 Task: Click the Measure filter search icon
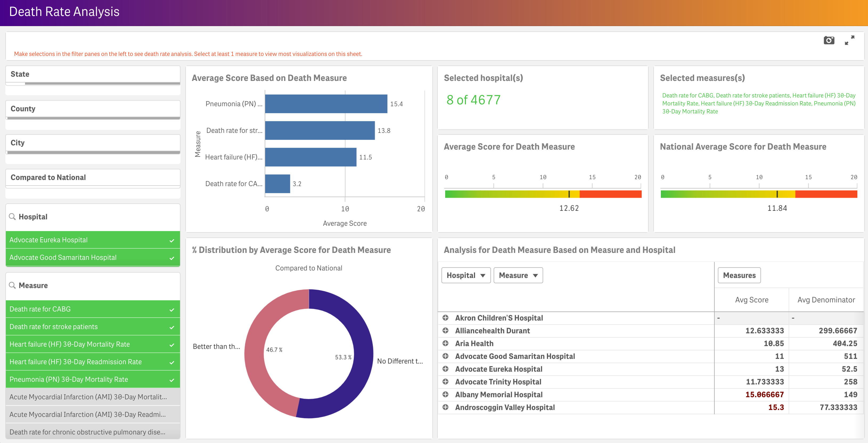[x=13, y=285]
